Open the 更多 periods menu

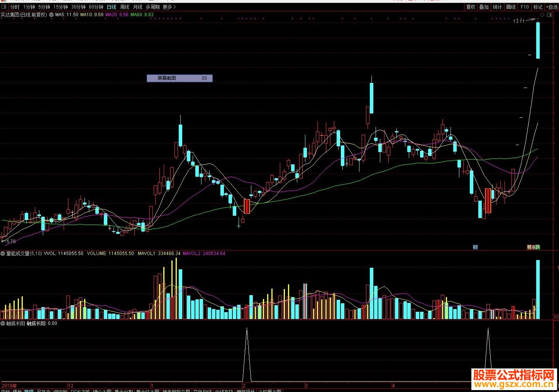169,7
